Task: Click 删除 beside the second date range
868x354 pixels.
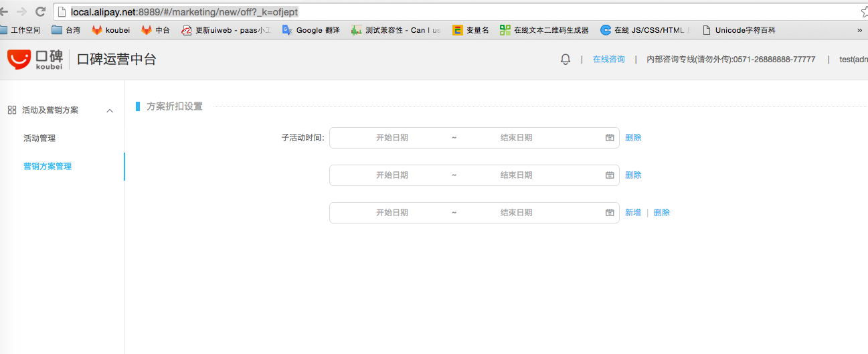Action: coord(633,175)
